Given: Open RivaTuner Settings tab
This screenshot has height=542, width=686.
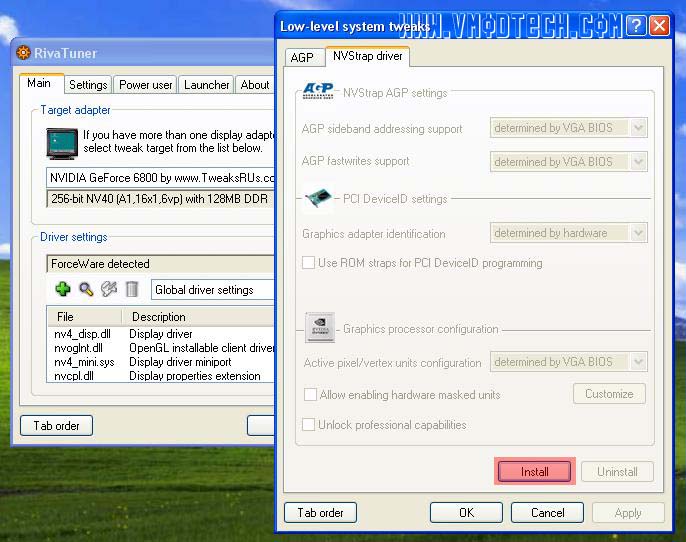Looking at the screenshot, I should (x=88, y=85).
